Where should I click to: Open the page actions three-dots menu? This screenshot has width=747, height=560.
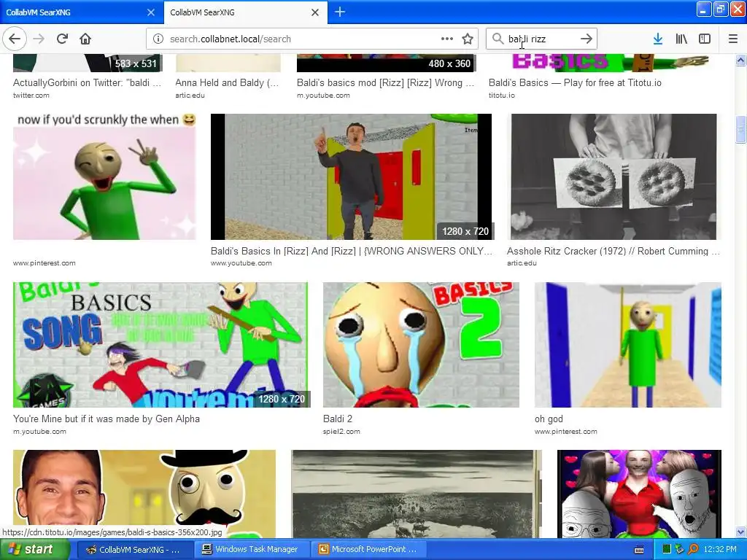click(x=447, y=39)
